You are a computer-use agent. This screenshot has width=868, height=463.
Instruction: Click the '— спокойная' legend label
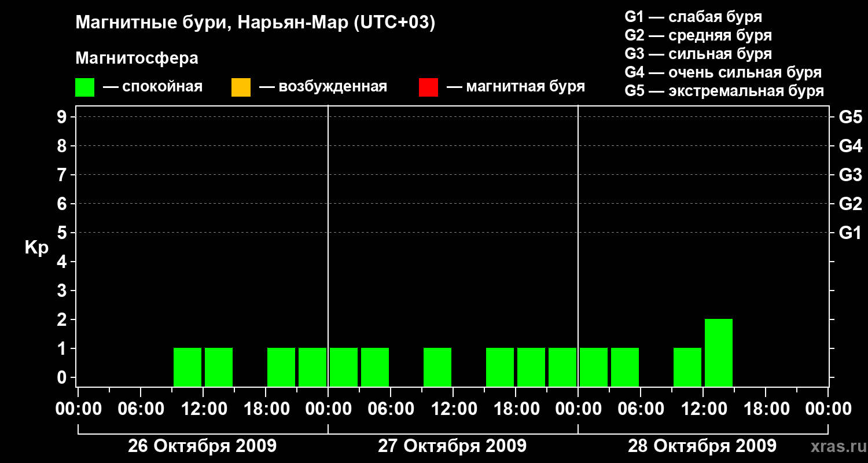click(153, 87)
